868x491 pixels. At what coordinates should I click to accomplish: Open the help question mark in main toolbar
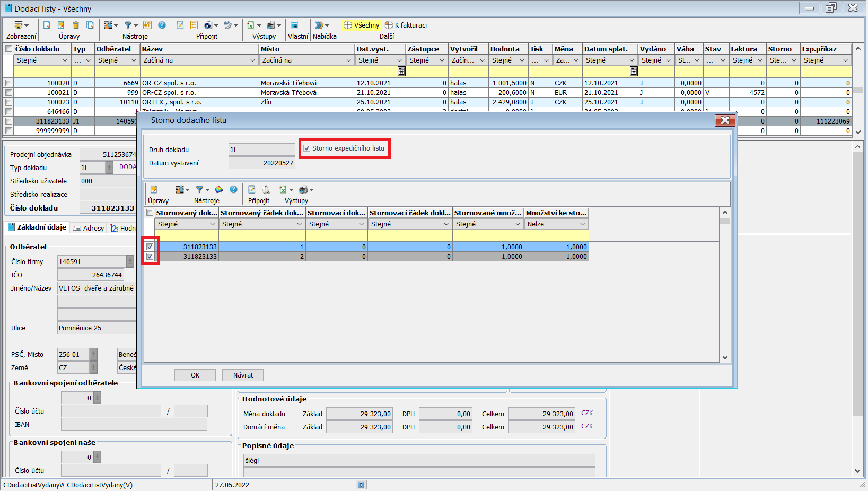coord(162,25)
